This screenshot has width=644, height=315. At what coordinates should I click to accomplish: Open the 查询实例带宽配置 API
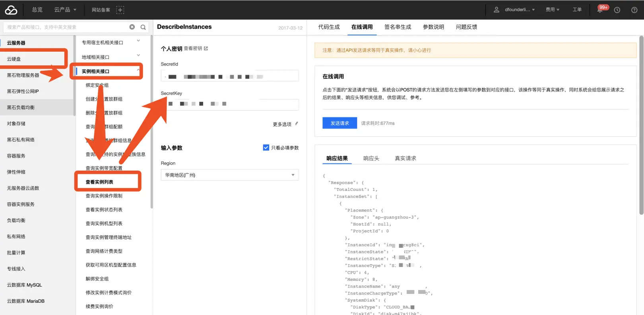tap(104, 168)
